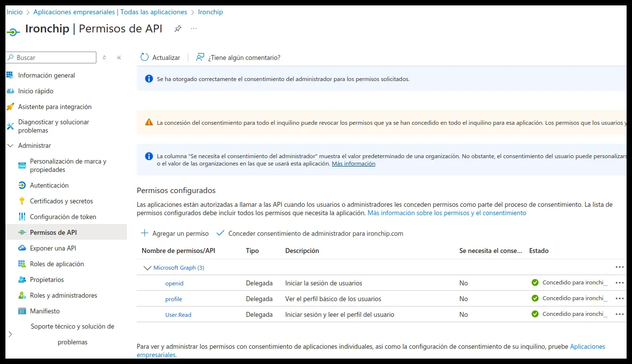Click the Certificados y secretos key icon

coord(22,201)
